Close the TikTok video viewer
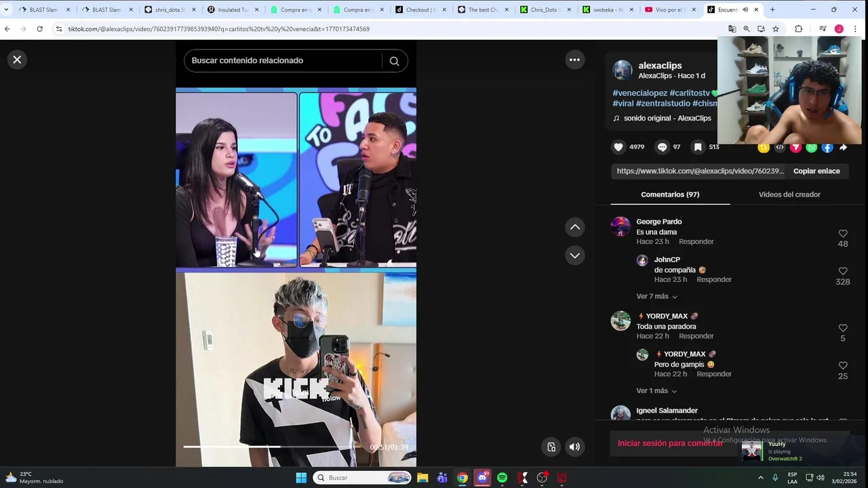Screen dimensions: 868x488 coord(17,60)
